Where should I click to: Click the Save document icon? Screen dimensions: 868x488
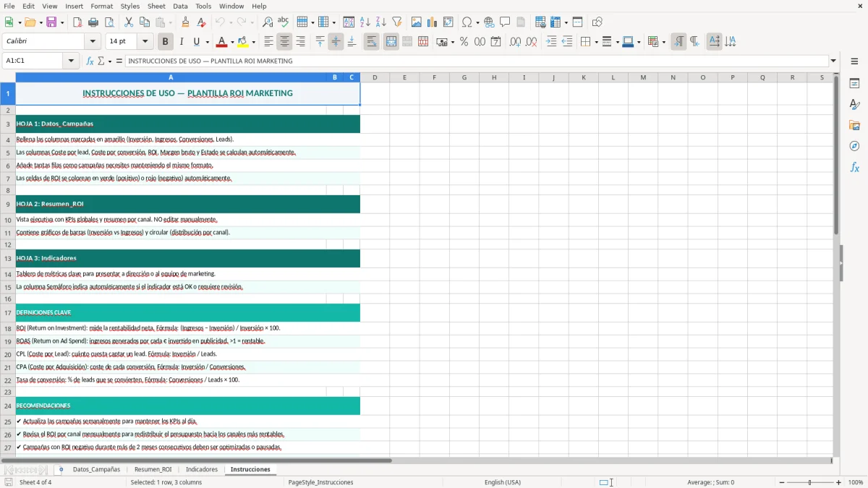(51, 22)
